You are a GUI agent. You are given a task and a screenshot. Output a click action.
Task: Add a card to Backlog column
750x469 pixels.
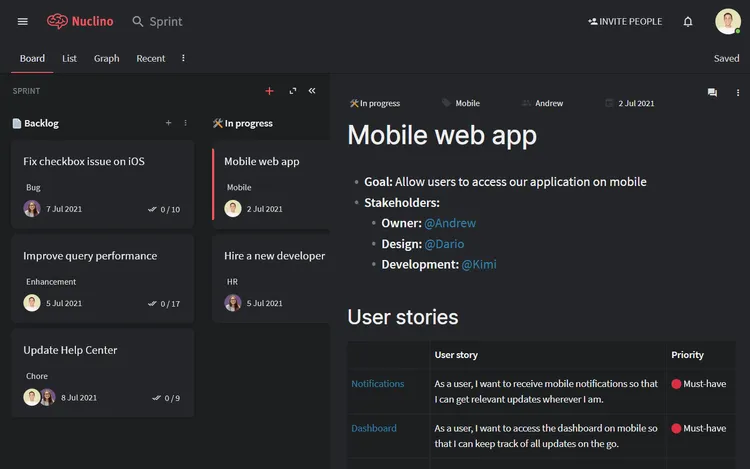point(168,123)
